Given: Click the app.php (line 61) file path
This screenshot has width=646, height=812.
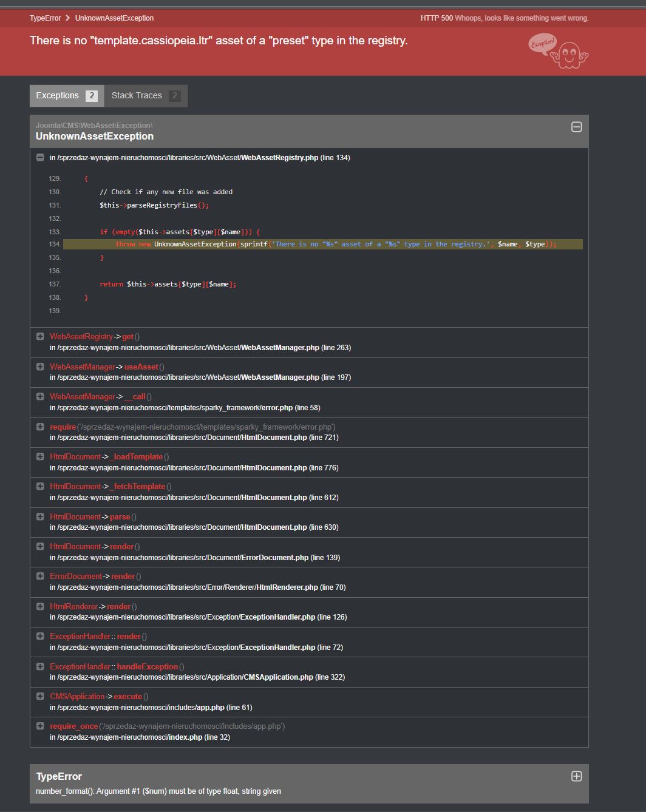Looking at the screenshot, I should click(x=151, y=708).
